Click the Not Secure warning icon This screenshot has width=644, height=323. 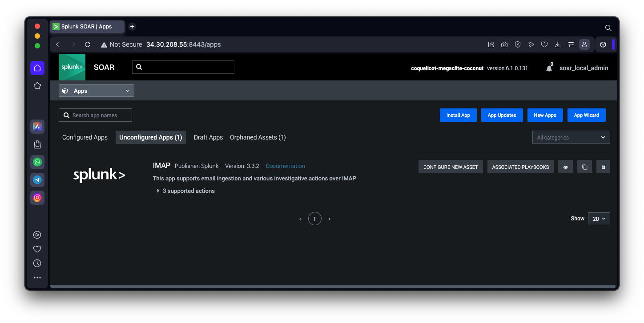pos(104,44)
